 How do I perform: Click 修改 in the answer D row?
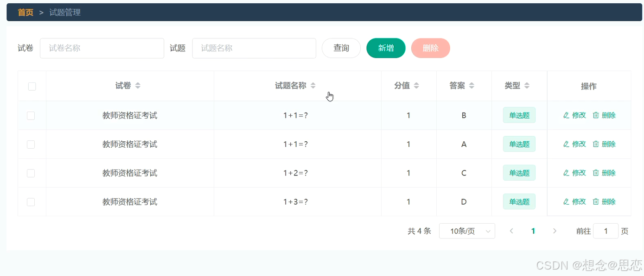(x=574, y=201)
